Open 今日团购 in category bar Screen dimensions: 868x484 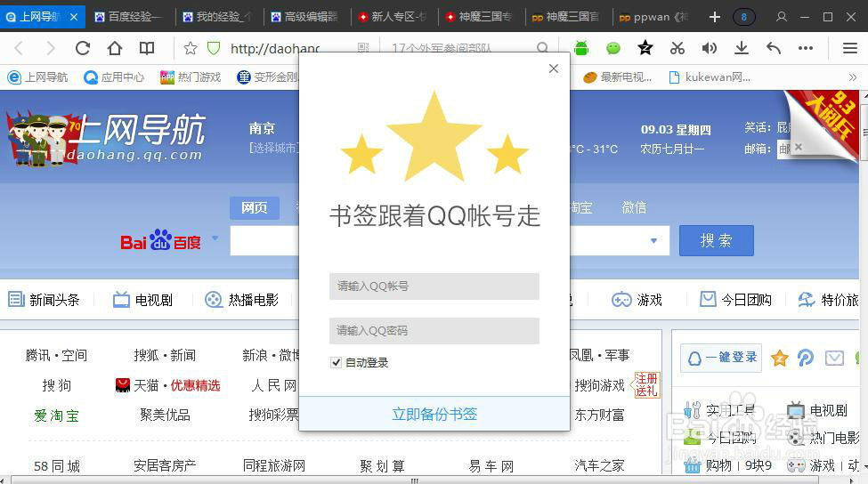(735, 300)
